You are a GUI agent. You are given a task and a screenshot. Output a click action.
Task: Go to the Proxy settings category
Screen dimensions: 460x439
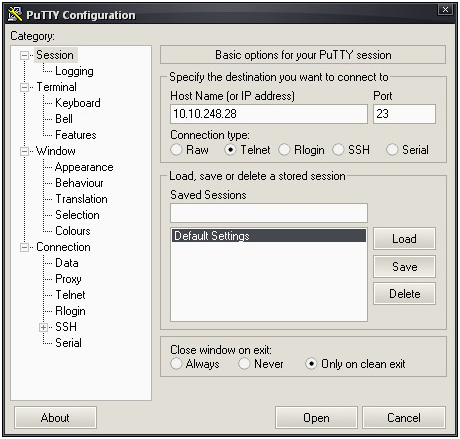(68, 279)
